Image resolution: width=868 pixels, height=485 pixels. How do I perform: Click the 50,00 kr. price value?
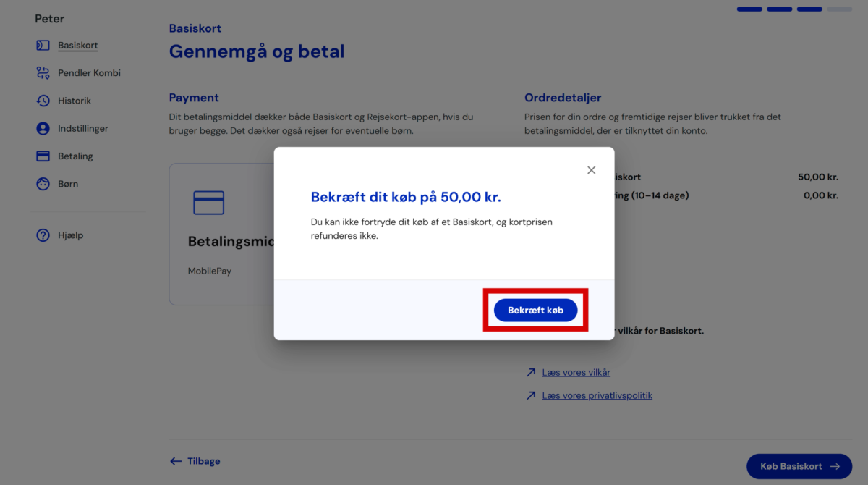coord(818,177)
